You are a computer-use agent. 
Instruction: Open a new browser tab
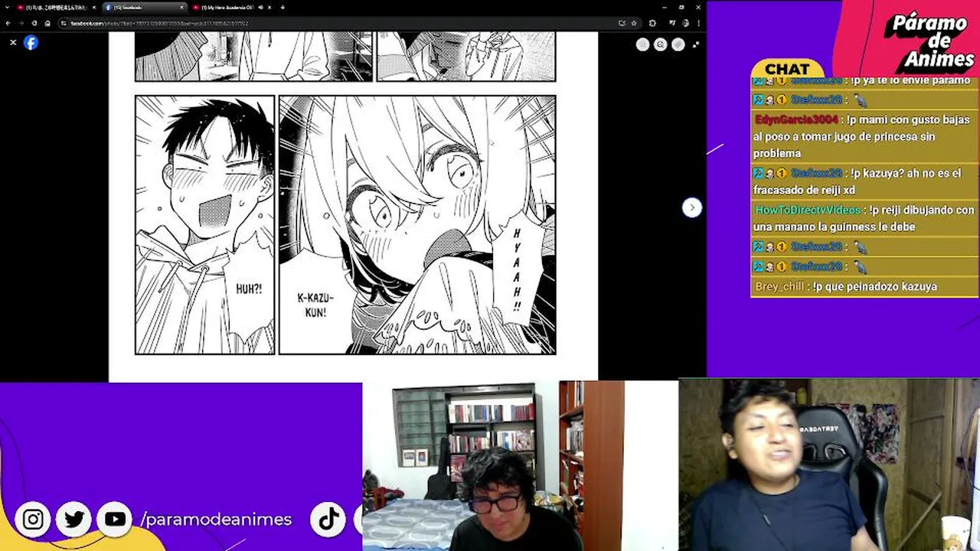[283, 8]
